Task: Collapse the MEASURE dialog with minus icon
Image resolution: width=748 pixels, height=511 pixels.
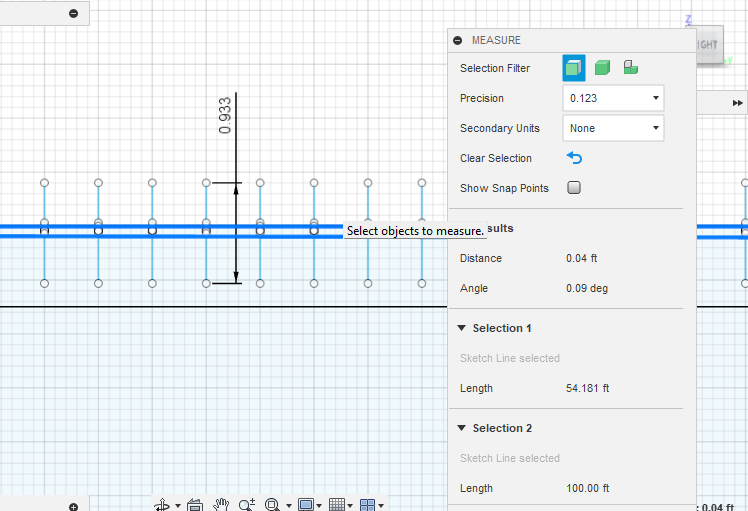Action: 457,41
